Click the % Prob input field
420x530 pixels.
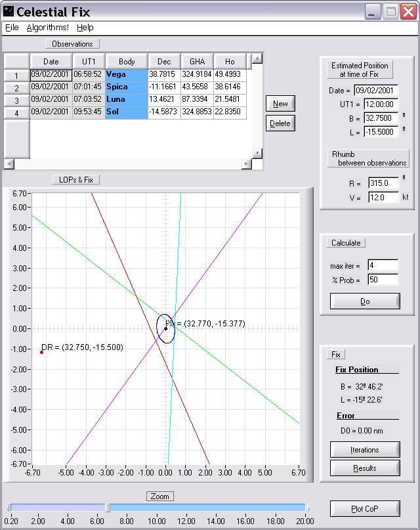coord(383,280)
